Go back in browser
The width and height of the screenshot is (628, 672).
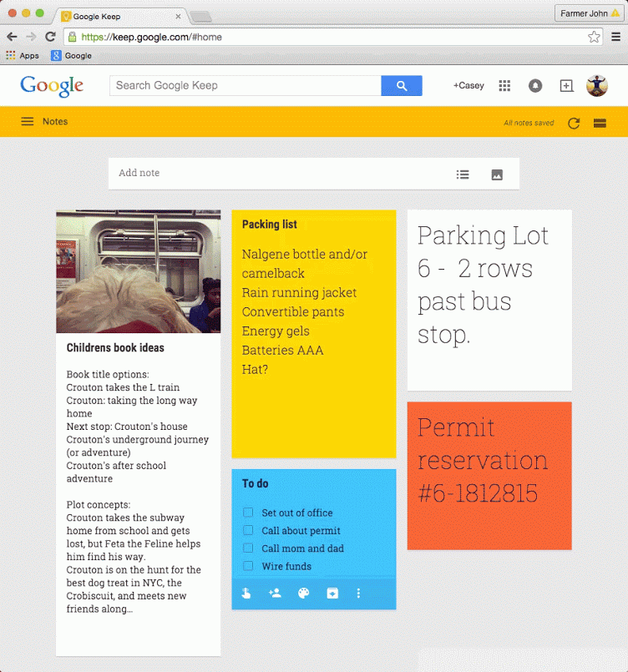tap(12, 37)
